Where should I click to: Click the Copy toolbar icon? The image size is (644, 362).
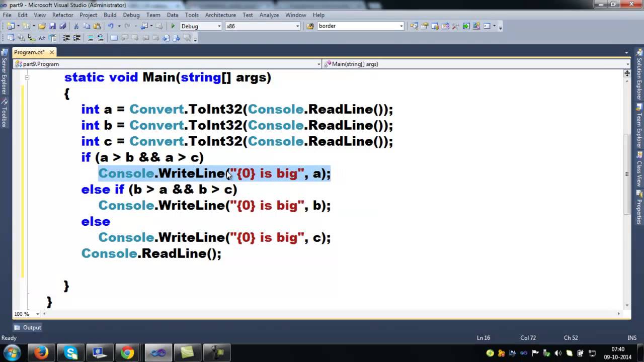(x=87, y=26)
